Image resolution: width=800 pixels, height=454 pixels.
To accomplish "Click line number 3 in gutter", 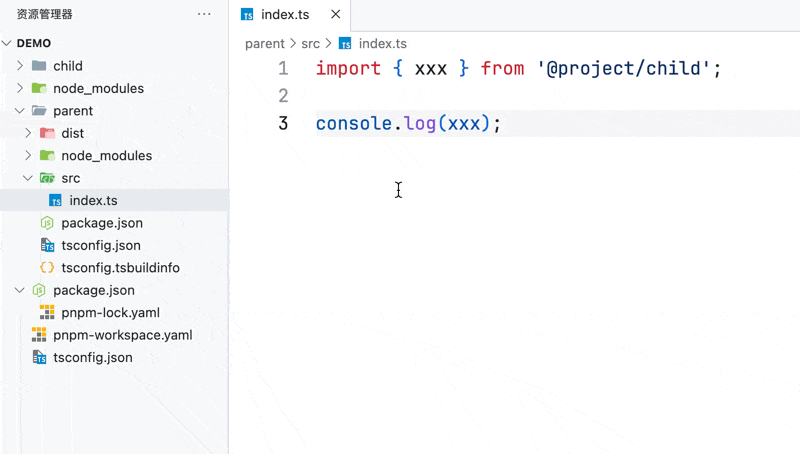I will pyautogui.click(x=283, y=123).
